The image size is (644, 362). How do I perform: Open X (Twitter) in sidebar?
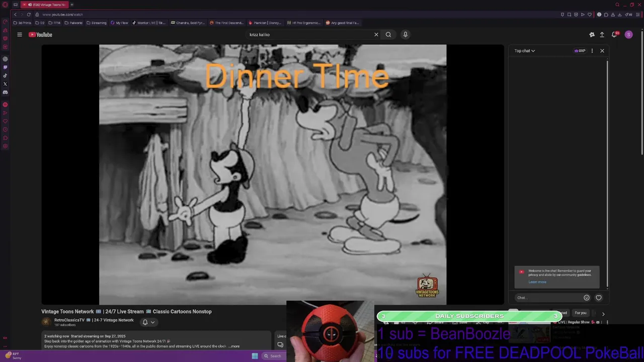[x=5, y=84]
